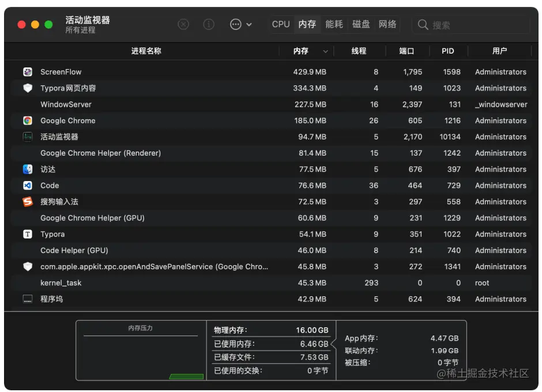The height and width of the screenshot is (392, 542).
Task: Click the Typora 网页内容 shield icon
Action: (x=28, y=88)
